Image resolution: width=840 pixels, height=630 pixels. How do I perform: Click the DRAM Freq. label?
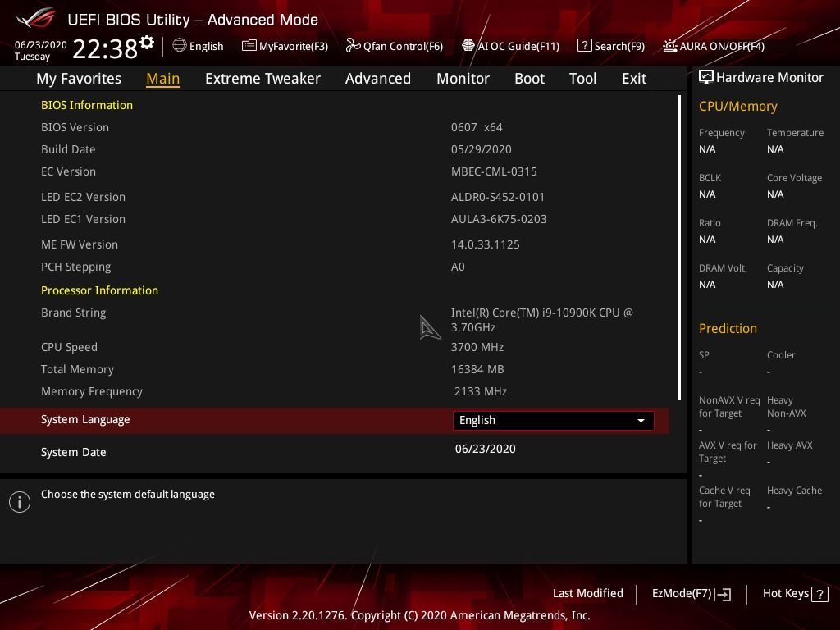click(792, 223)
